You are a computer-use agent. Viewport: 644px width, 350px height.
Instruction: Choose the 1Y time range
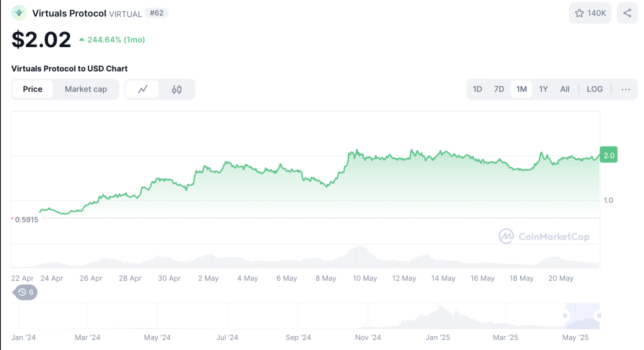[543, 89]
